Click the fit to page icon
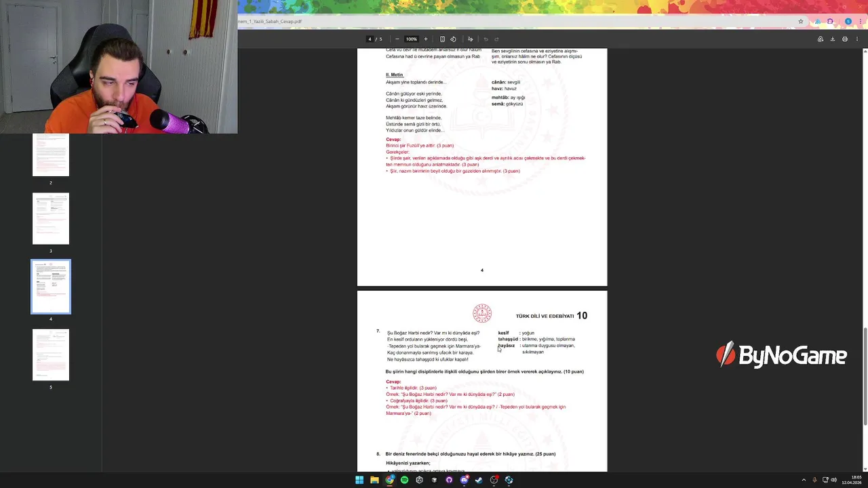The image size is (868, 488). [442, 39]
